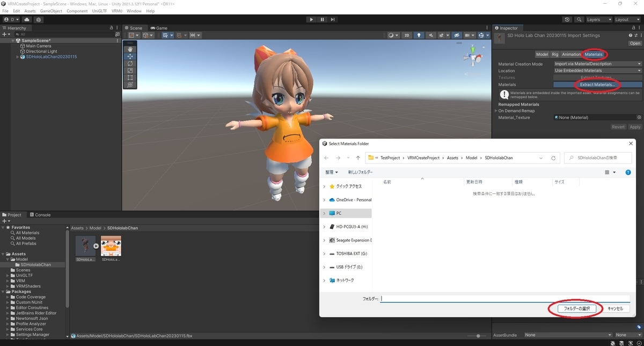Viewport: 644px width, 346px height.
Task: Open the Layout dropdown
Action: point(627,19)
